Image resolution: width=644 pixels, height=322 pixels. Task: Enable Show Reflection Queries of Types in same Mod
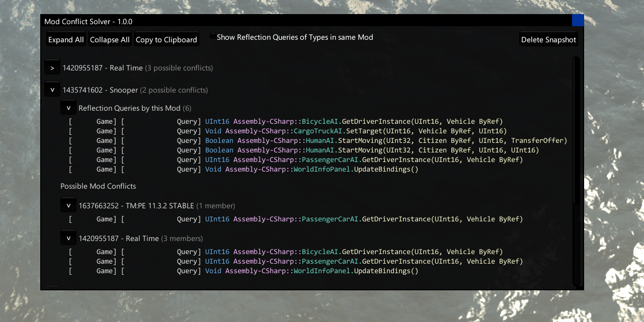click(x=212, y=36)
